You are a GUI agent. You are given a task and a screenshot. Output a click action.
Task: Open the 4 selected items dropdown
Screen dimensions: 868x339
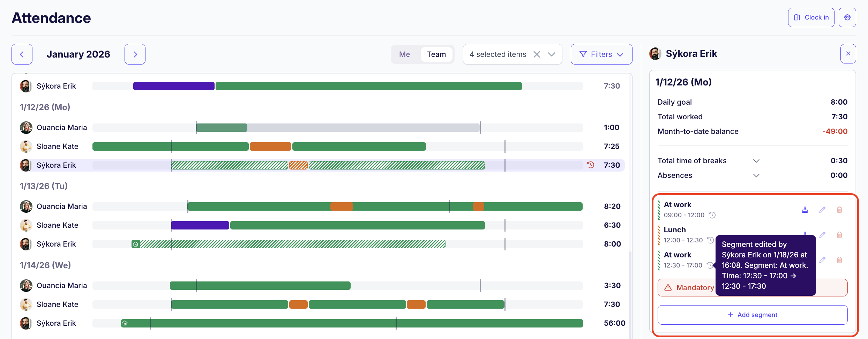[x=552, y=54]
